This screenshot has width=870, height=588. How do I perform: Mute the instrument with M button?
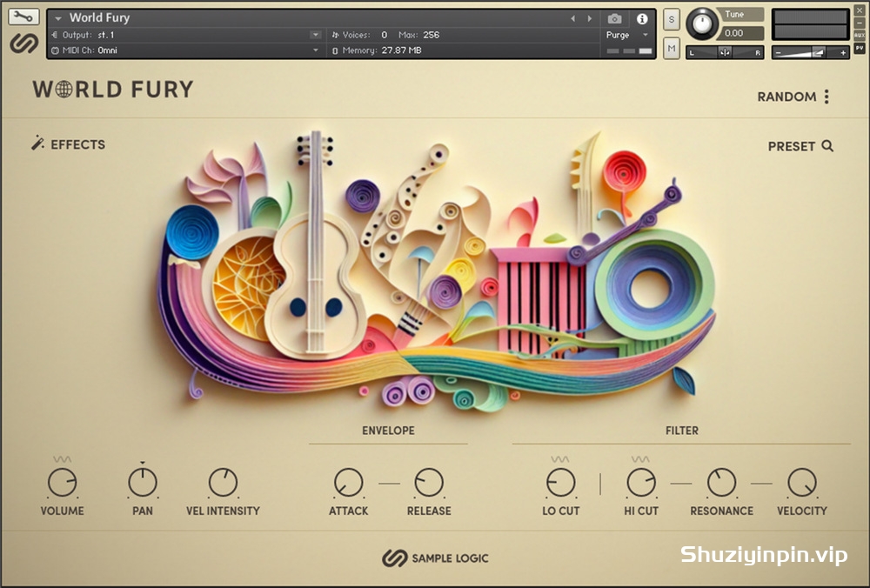coord(672,48)
